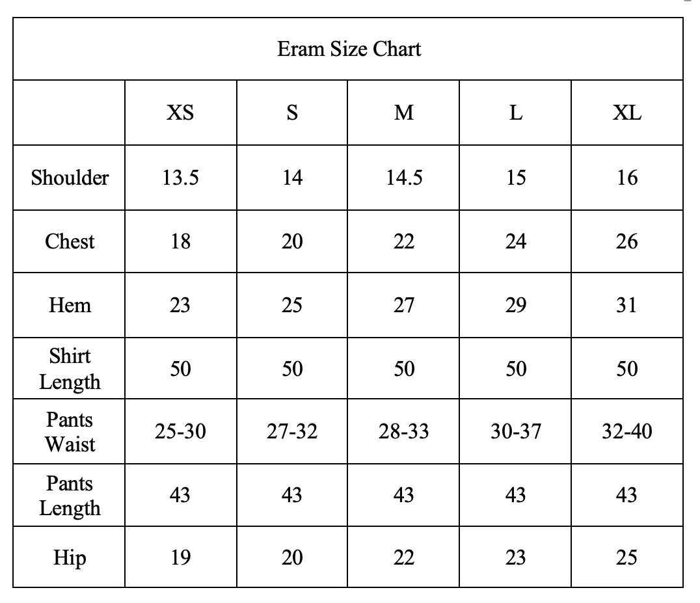Click the 14.5 shoulder measurement cell
Screen dimensions: 700x603
(x=403, y=178)
